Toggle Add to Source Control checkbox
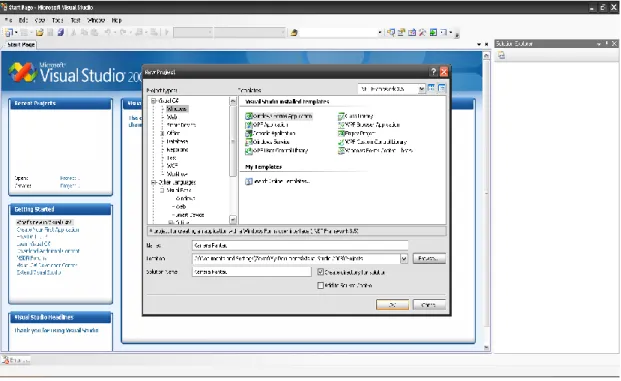 321,286
